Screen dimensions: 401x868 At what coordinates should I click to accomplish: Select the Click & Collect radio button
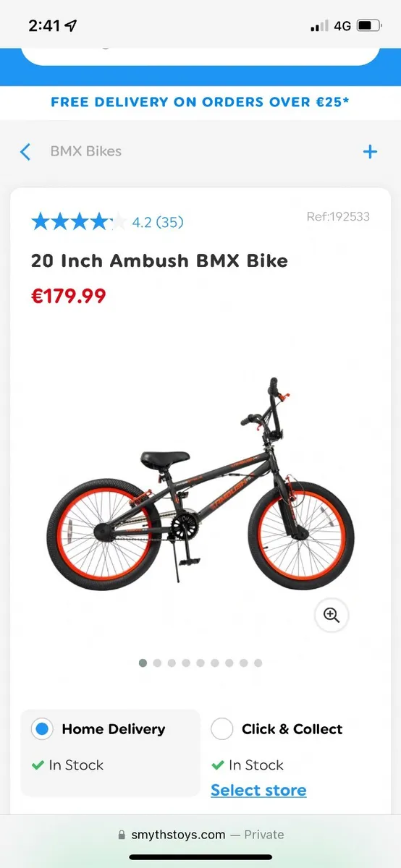pyautogui.click(x=221, y=729)
